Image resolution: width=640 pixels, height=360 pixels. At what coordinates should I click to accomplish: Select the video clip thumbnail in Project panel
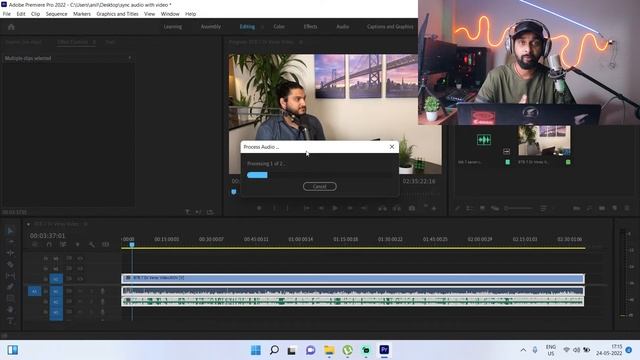tap(544, 141)
